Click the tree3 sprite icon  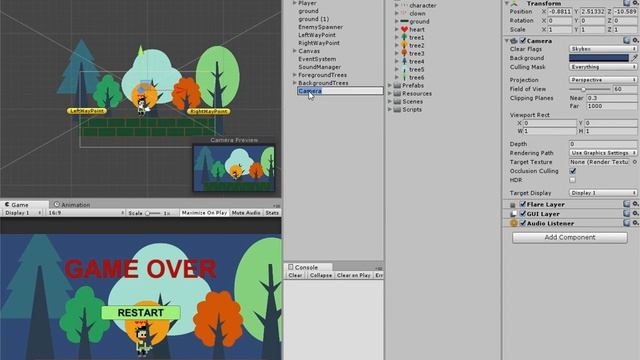tap(404, 53)
